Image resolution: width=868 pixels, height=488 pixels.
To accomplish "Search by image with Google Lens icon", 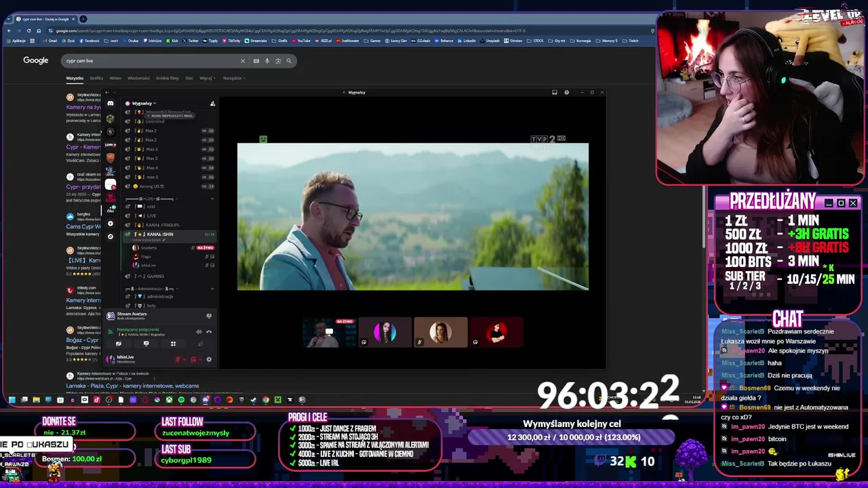I will [278, 61].
